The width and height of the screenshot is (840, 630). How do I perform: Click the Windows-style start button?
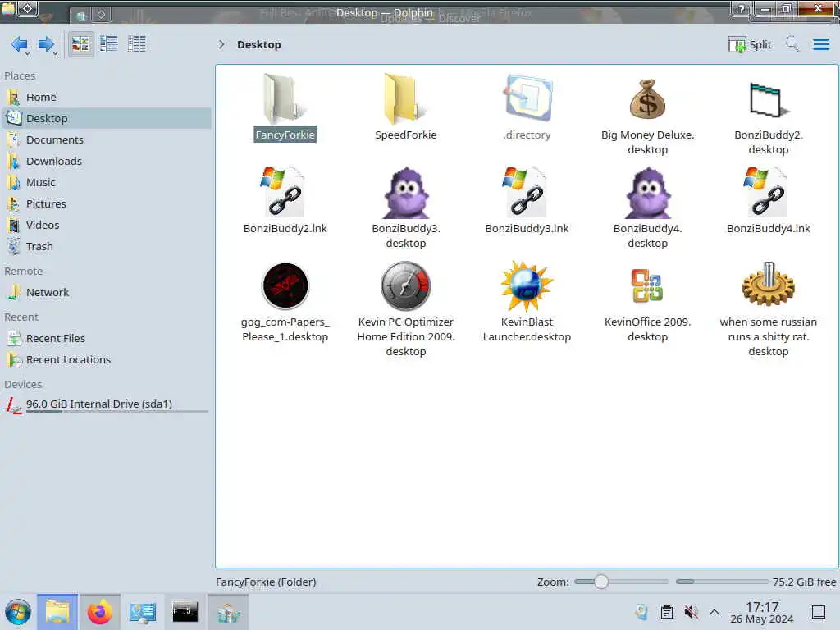coord(18,612)
